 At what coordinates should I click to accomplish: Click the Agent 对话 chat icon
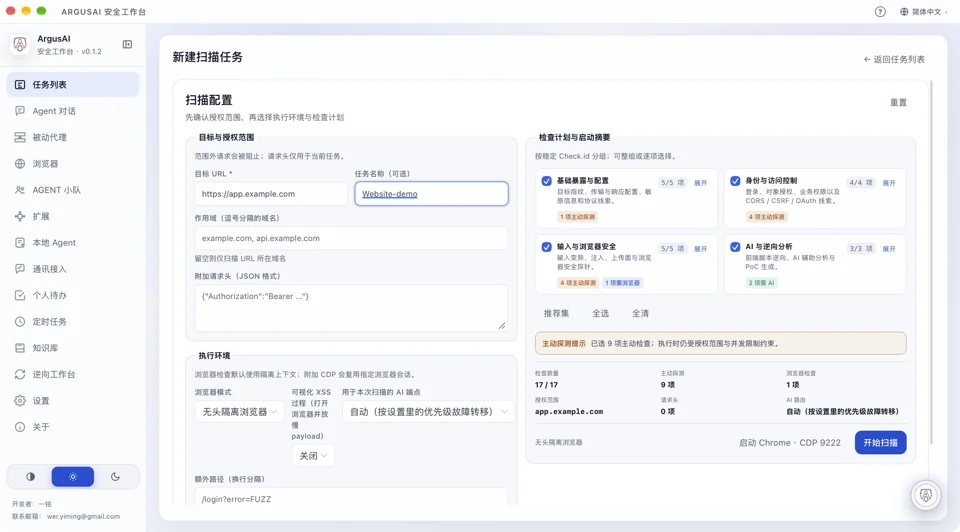point(20,111)
